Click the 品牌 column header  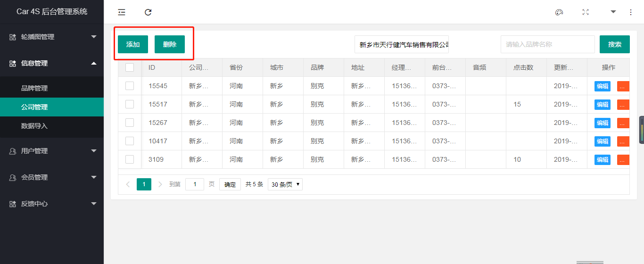click(324, 67)
